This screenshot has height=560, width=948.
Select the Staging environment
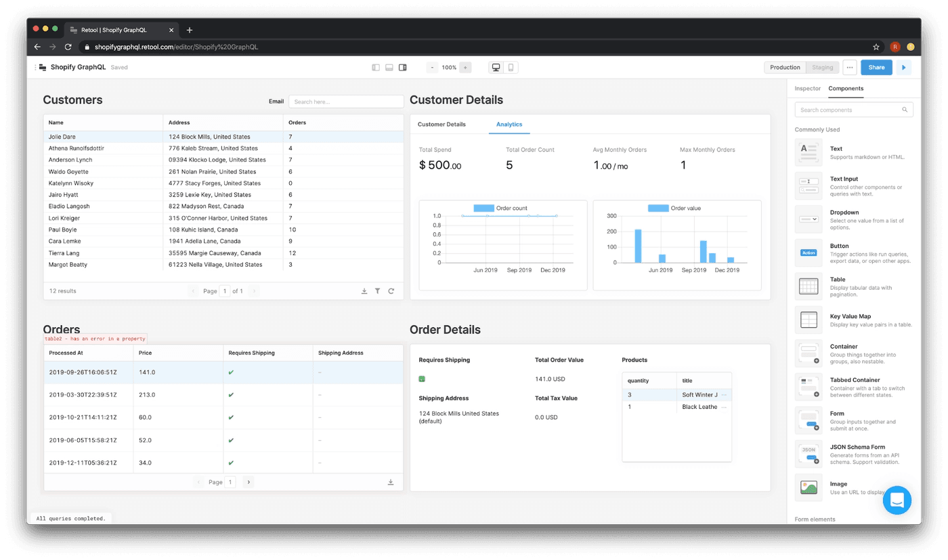[x=822, y=68]
